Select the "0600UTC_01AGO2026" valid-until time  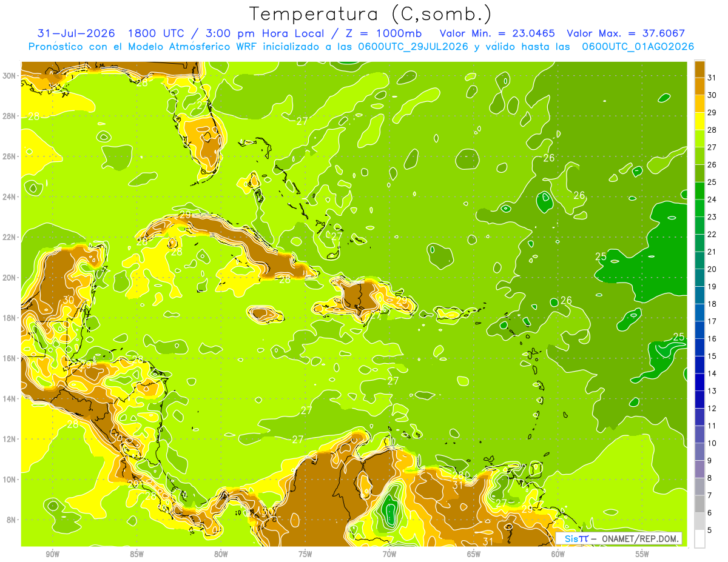click(638, 47)
